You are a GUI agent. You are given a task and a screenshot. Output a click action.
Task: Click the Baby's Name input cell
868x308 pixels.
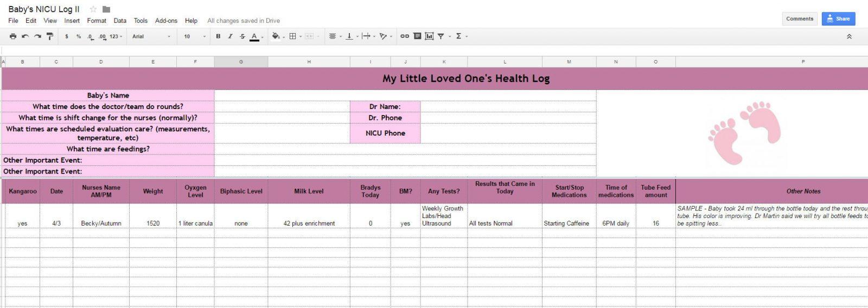tap(405, 95)
